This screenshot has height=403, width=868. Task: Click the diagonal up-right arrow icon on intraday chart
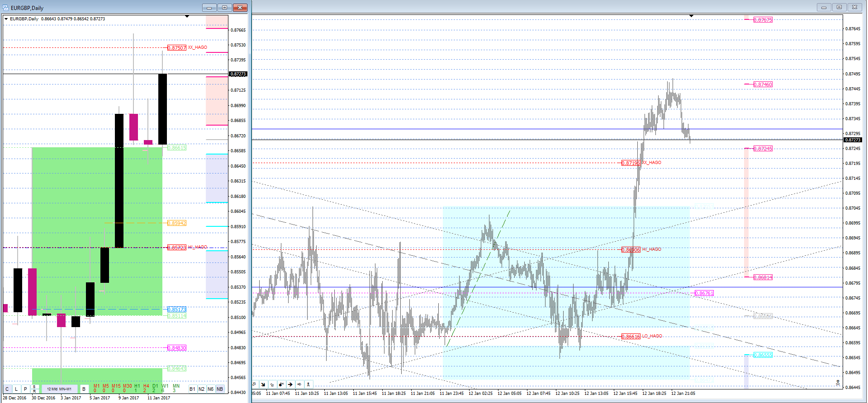click(254, 384)
